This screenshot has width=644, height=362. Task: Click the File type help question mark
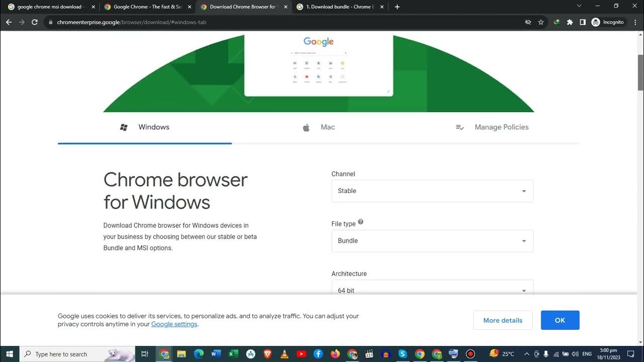point(361,222)
